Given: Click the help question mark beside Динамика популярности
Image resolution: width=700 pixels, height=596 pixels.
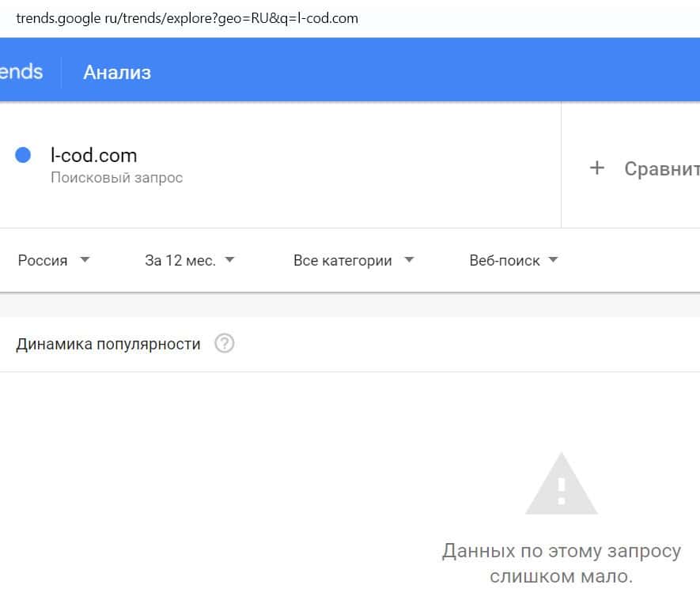Looking at the screenshot, I should point(225,344).
